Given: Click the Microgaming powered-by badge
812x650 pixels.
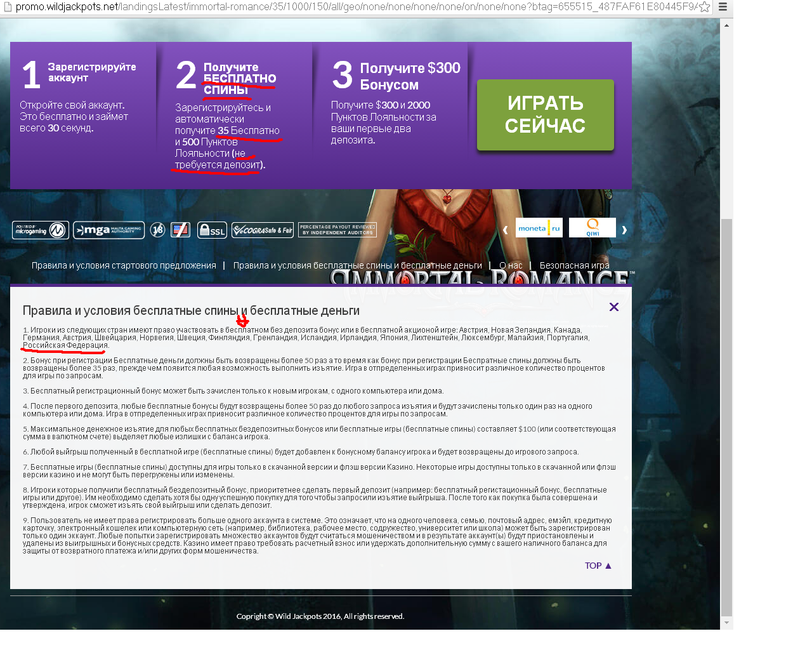Looking at the screenshot, I should (41, 230).
